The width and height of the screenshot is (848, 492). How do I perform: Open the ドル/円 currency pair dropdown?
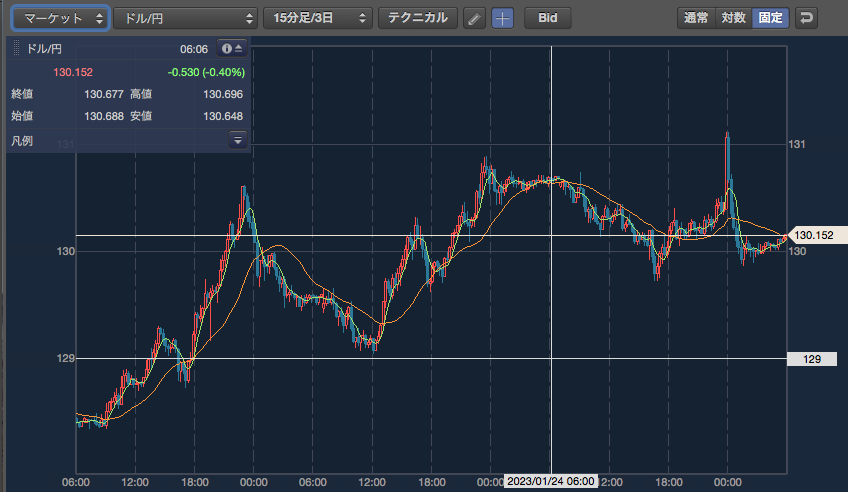[x=186, y=18]
